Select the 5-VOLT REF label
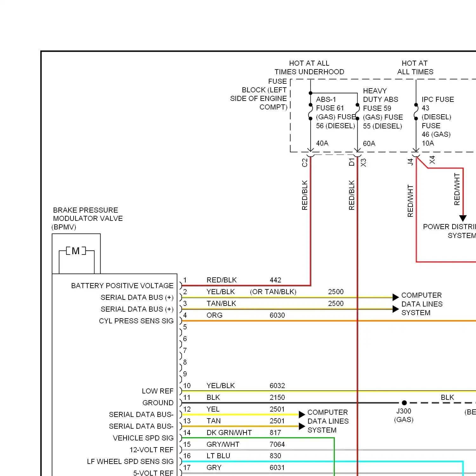Screen dimensions: 476x476 (x=153, y=473)
